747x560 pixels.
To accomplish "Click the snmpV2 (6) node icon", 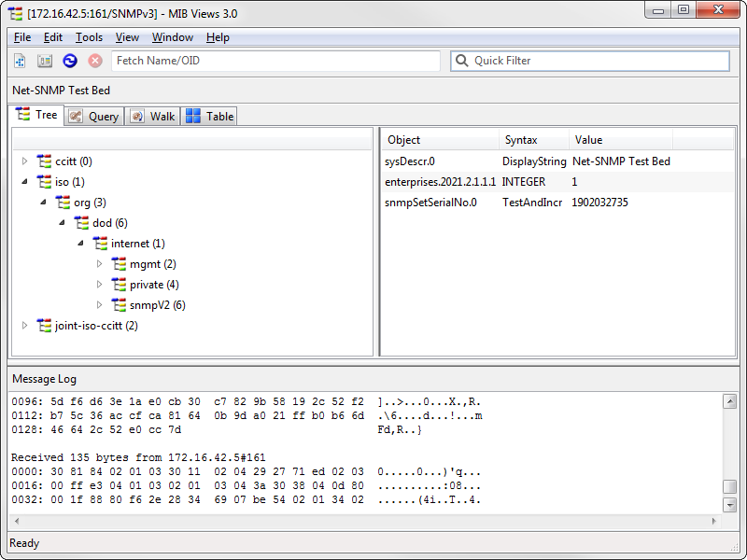I will [x=119, y=305].
